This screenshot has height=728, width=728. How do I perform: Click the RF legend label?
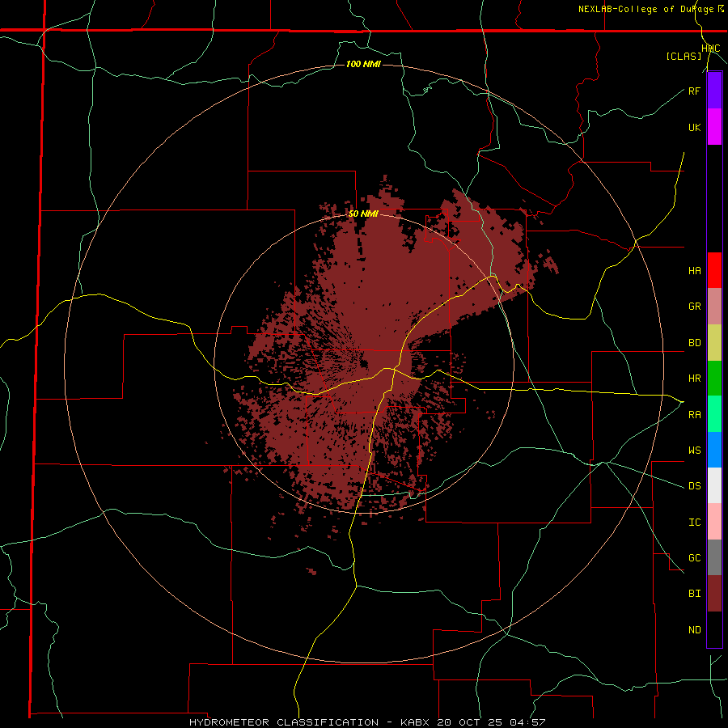tap(694, 91)
